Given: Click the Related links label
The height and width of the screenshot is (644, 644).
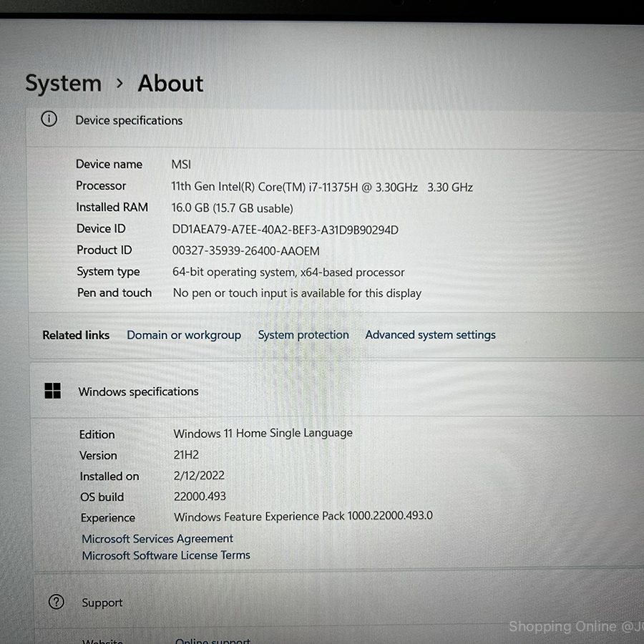Looking at the screenshot, I should (x=76, y=335).
